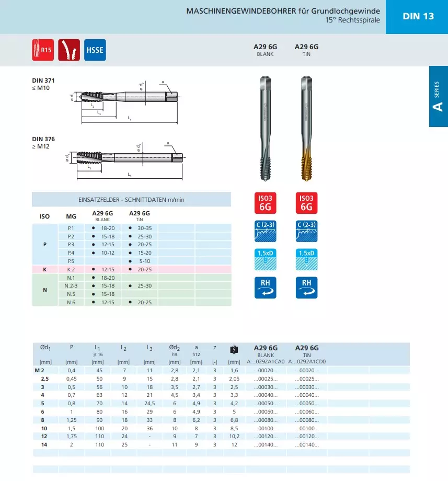The width and height of the screenshot is (448, 481).
Task: Click the blue HSSE material icon
Action: point(95,50)
